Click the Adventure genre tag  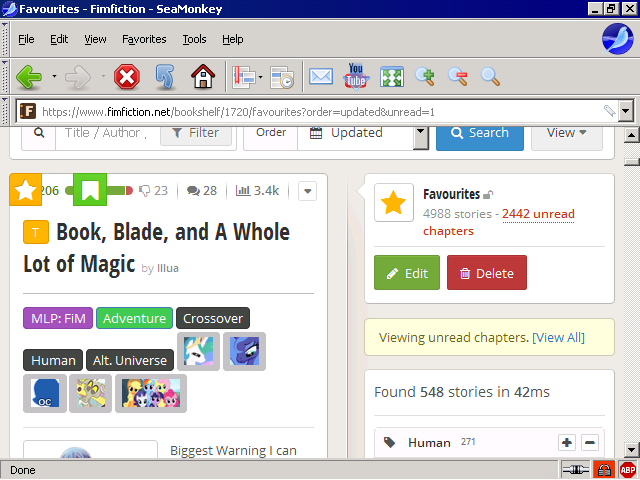pos(134,318)
